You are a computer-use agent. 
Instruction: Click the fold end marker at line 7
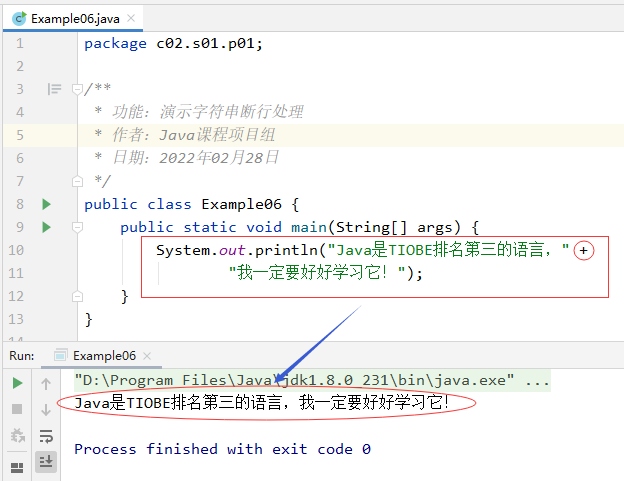(77, 181)
